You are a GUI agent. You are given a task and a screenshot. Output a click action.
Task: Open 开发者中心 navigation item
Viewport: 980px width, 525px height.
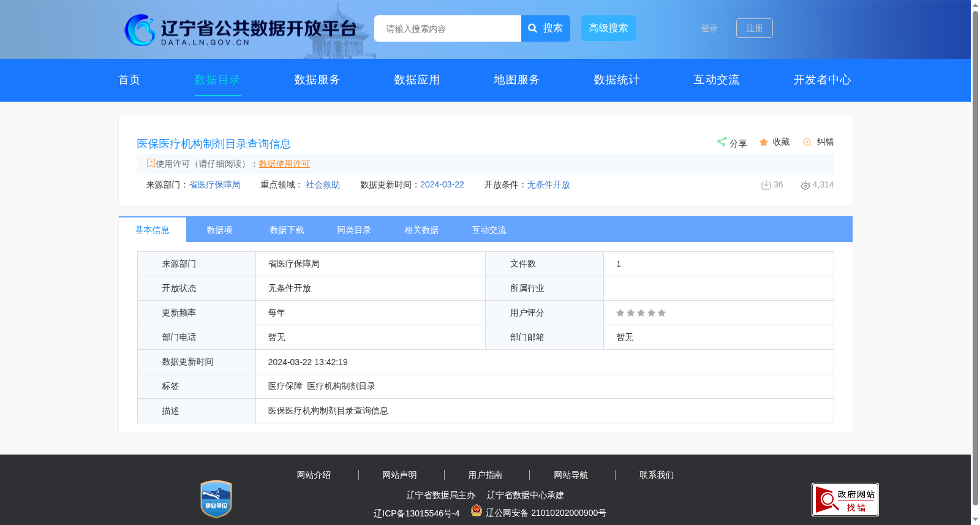[x=822, y=80]
